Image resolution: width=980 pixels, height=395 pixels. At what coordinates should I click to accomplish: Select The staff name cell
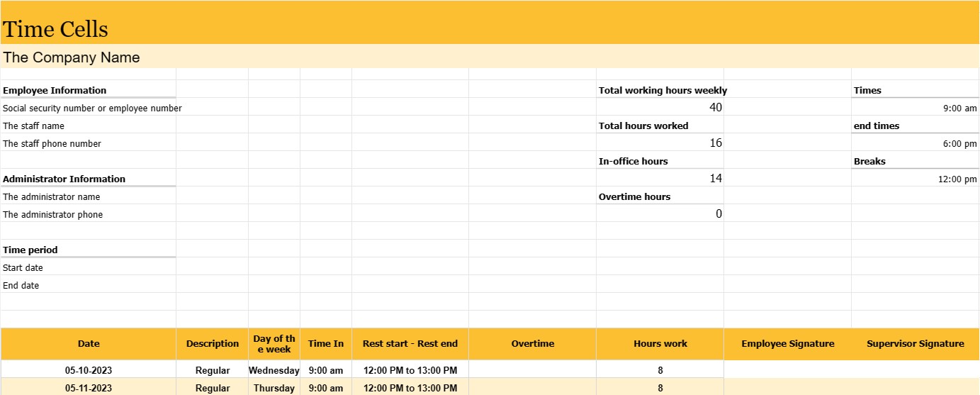pyautogui.click(x=34, y=126)
